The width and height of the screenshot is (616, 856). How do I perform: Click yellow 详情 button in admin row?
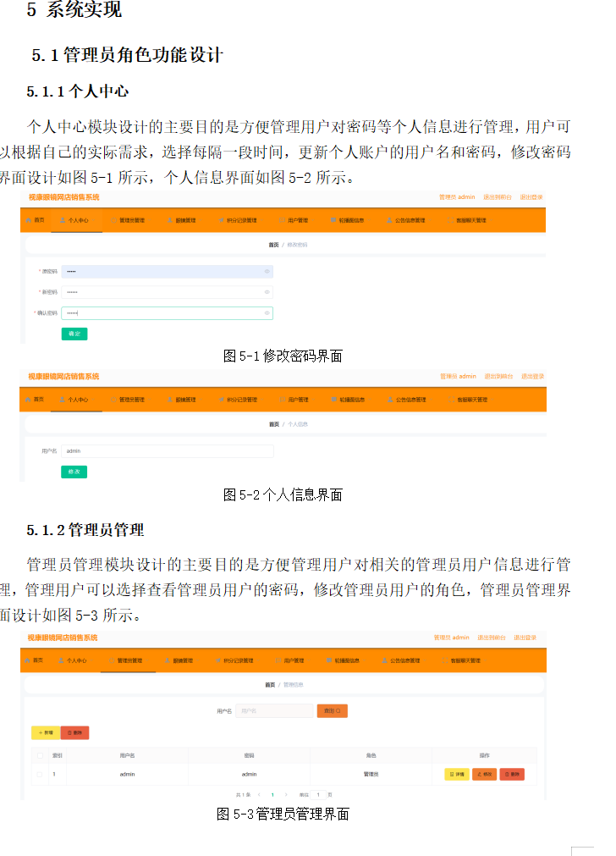click(457, 774)
